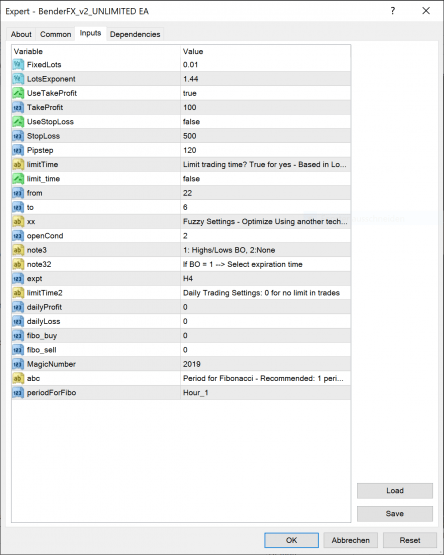Confirm with the OK button

pyautogui.click(x=291, y=540)
